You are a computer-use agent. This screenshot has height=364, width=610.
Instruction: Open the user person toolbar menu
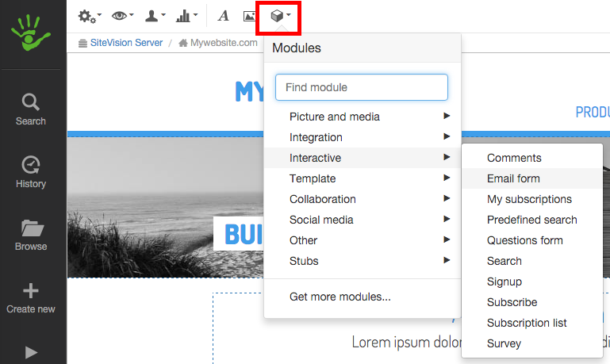click(155, 16)
